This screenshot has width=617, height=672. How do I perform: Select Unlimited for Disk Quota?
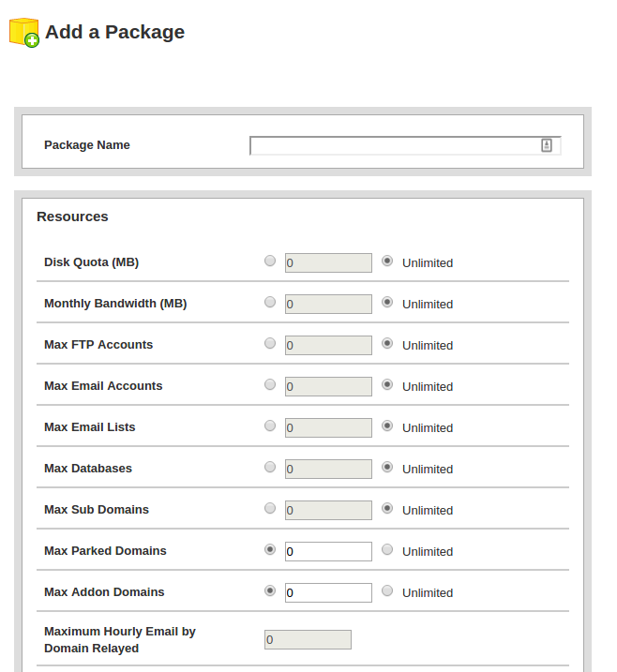(387, 261)
